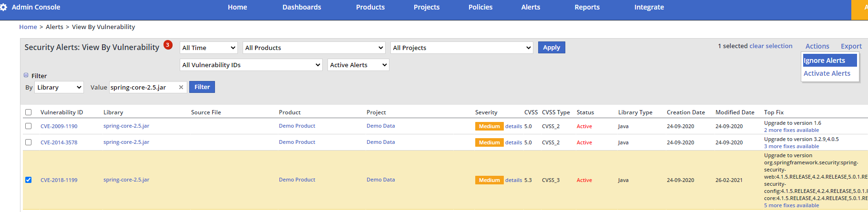Click the Export link

pyautogui.click(x=851, y=46)
